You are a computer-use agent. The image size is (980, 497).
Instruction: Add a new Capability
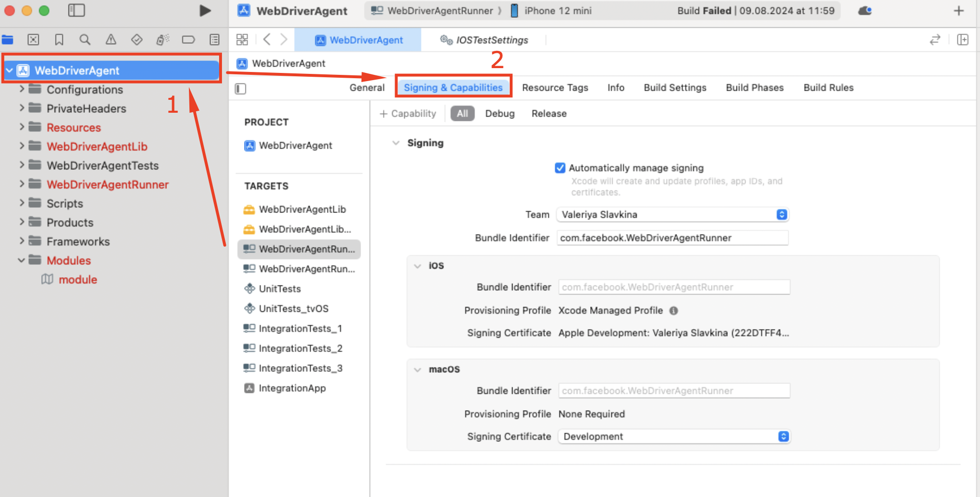(x=408, y=114)
